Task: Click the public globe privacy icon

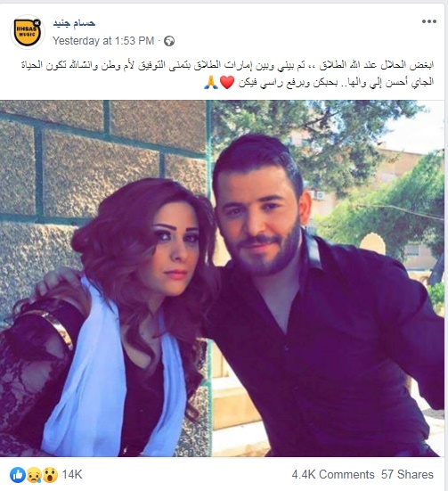Action: 169,41
